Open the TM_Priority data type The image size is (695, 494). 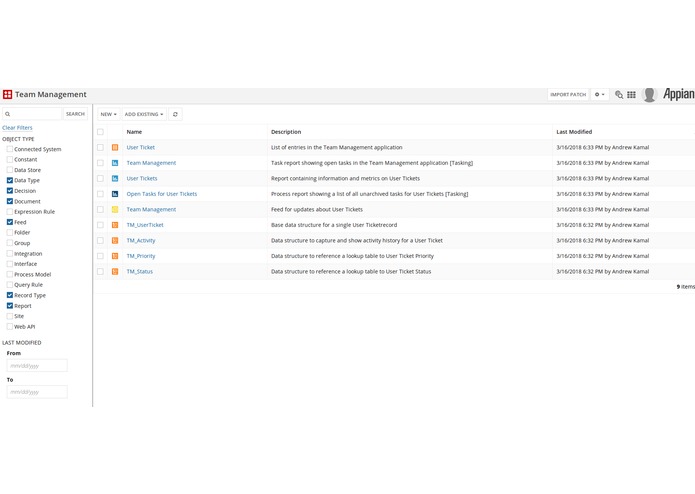pos(141,256)
